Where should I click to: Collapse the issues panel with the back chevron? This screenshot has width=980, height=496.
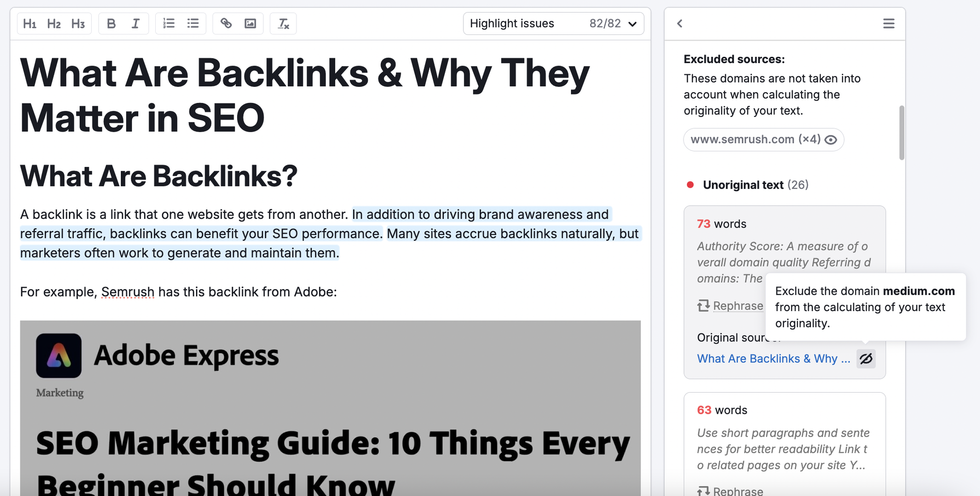click(680, 23)
